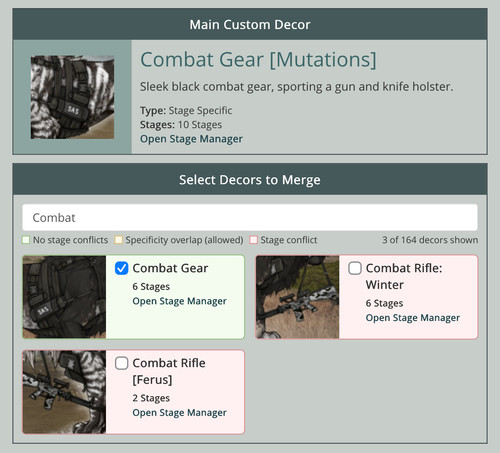Click the Combat Rifle [Ferus] thumbnail image
The height and width of the screenshot is (453, 500).
click(64, 392)
